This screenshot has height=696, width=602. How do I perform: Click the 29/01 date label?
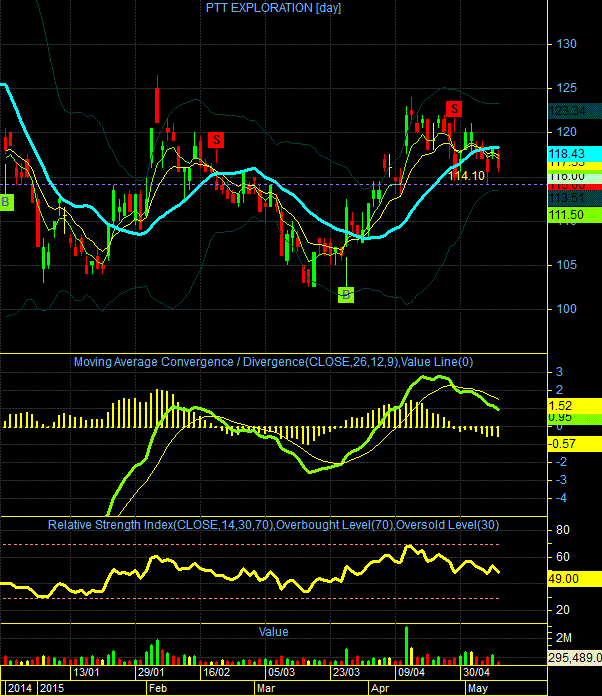pos(151,672)
